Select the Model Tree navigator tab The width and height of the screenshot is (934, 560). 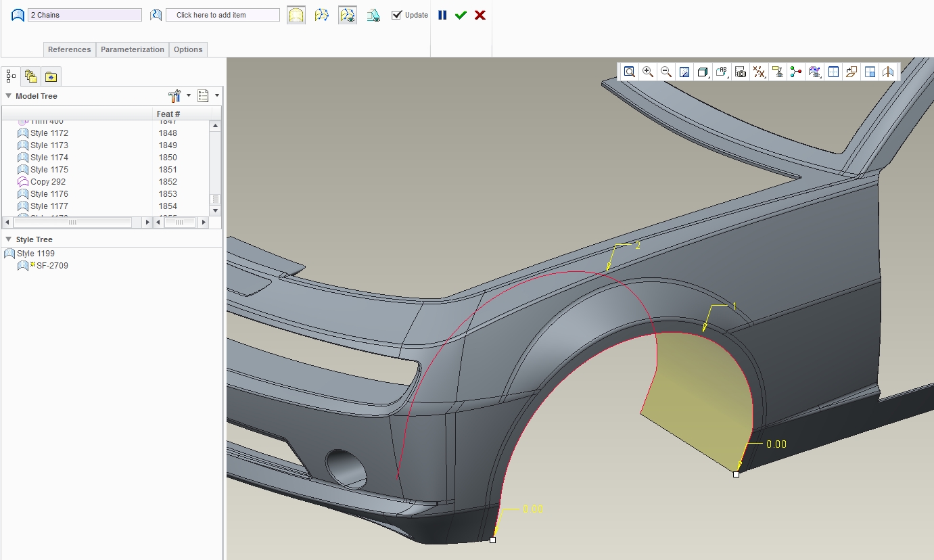pos(11,76)
